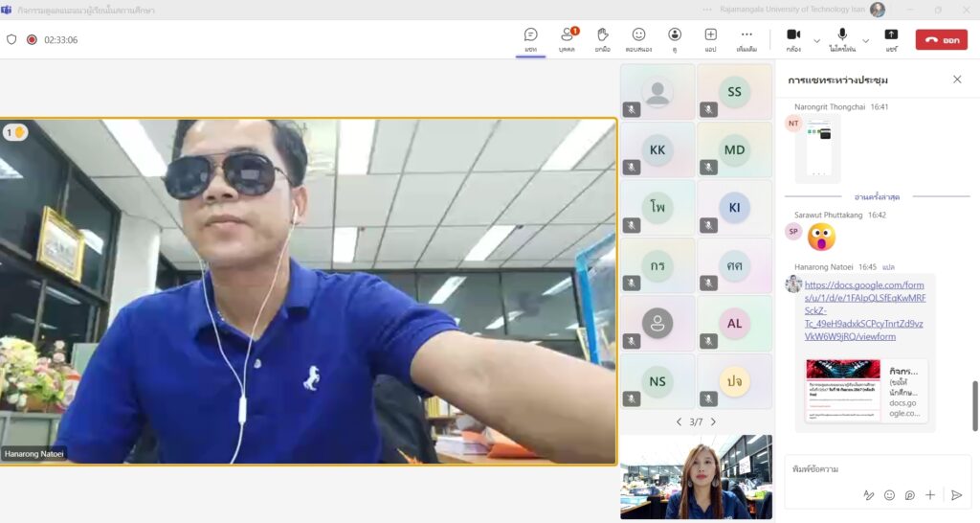Click the text format icon in compose box

point(869,495)
